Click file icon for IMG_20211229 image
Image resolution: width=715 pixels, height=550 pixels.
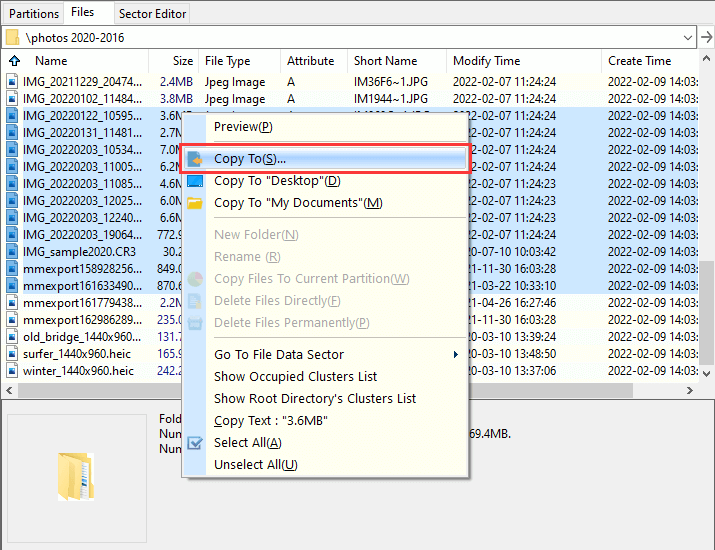[13, 82]
